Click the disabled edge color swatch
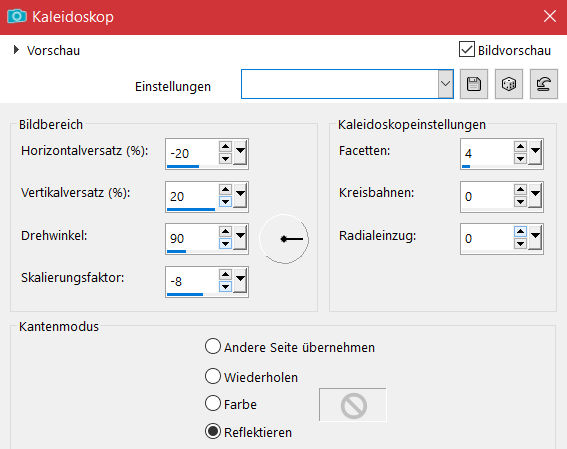Viewport: 567px width, 449px height. click(353, 405)
